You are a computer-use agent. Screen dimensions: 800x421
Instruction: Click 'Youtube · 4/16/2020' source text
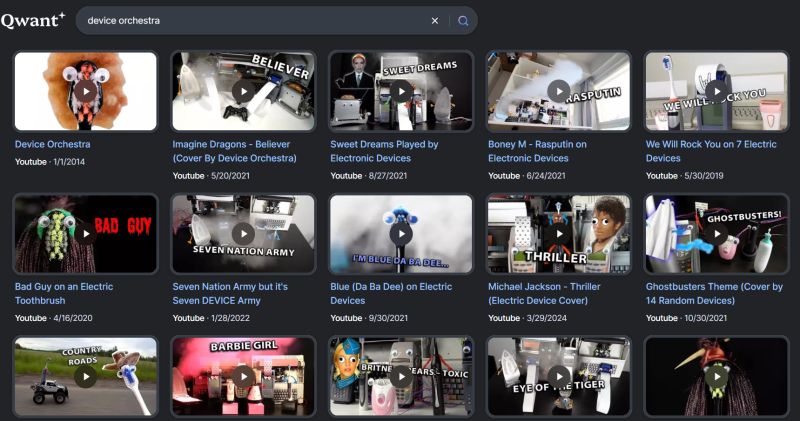click(54, 318)
